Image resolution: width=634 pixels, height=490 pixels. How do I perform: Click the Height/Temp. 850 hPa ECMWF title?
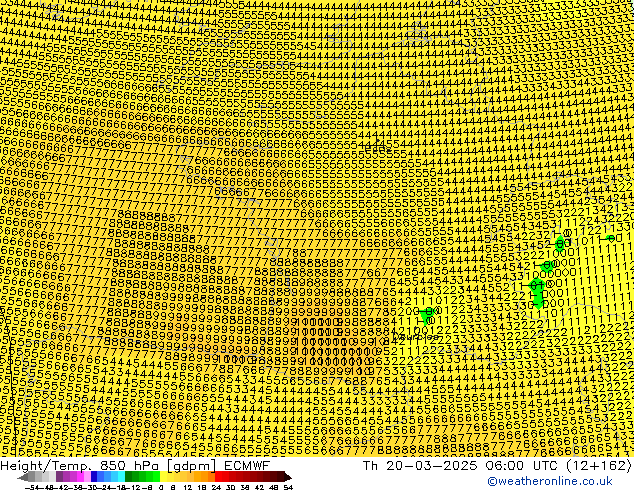click(x=135, y=466)
